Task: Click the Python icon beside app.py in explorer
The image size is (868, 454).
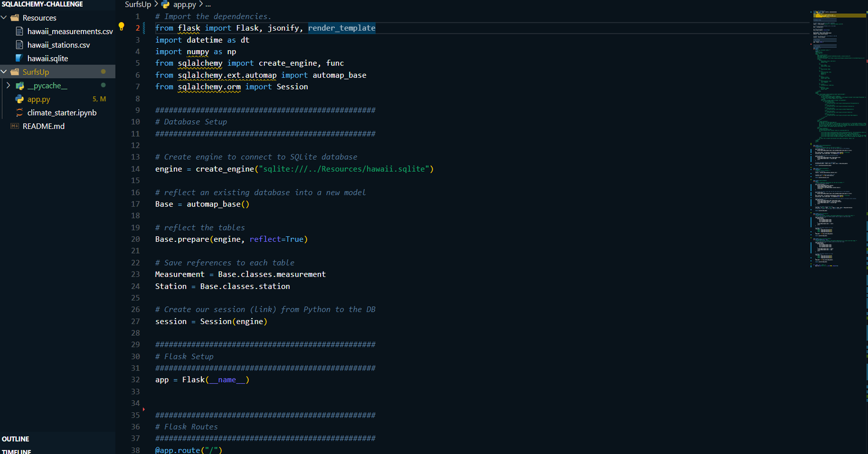Action: 19,99
